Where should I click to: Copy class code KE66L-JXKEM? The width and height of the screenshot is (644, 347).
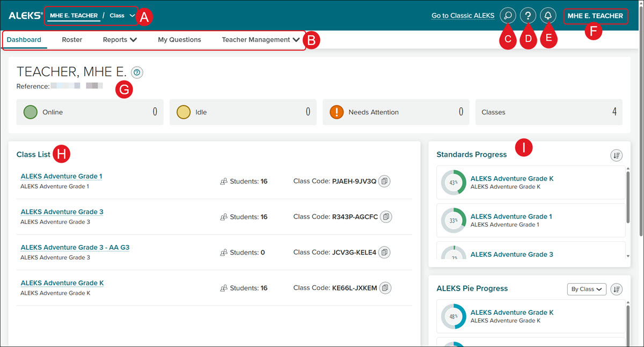click(x=385, y=288)
